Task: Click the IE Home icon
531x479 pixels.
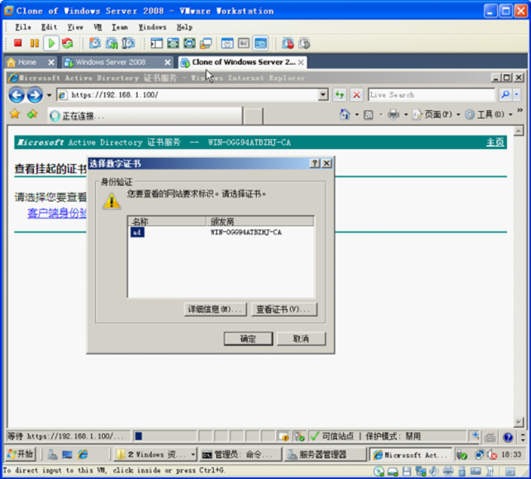Action: coord(344,114)
